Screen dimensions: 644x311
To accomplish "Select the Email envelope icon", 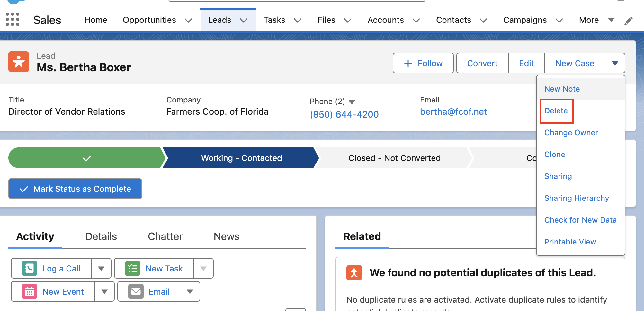I will (x=136, y=291).
